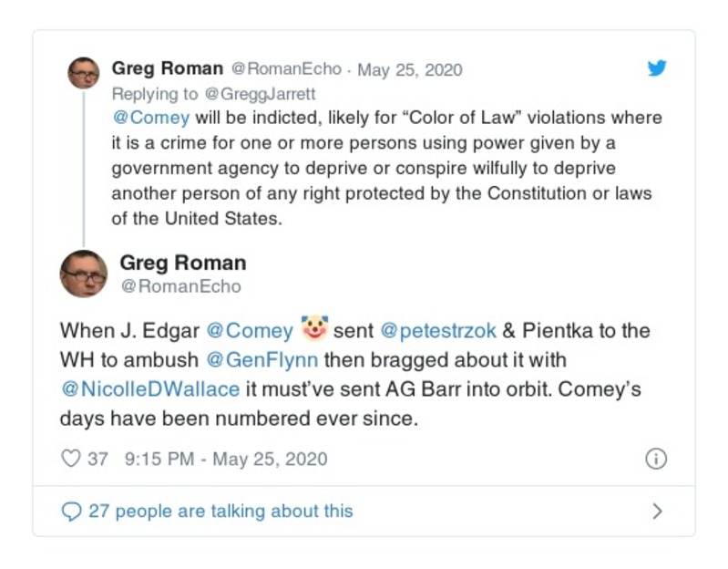Image resolution: width=728 pixels, height=569 pixels.
Task: Click the clown face emoji
Action: (314, 329)
